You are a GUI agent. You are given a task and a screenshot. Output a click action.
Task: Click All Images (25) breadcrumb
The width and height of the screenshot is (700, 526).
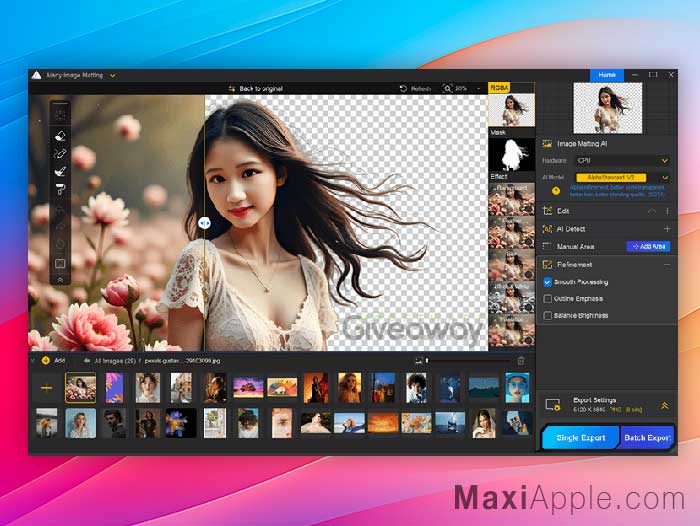(x=115, y=361)
